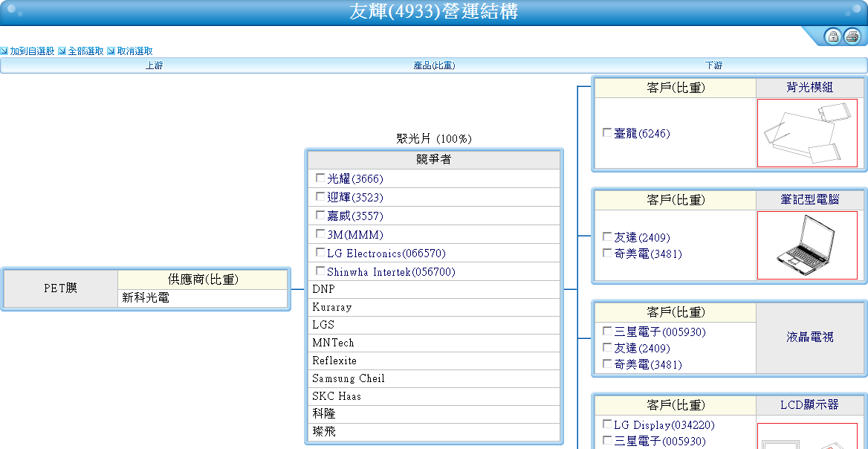The image size is (868, 449).
Task: Click the 下游 column header
Action: tap(714, 65)
